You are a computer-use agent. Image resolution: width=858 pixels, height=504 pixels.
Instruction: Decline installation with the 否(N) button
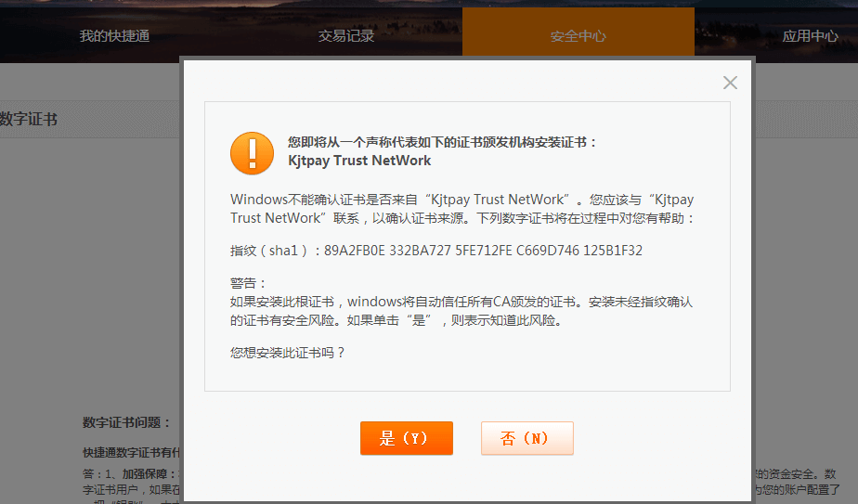click(x=526, y=438)
